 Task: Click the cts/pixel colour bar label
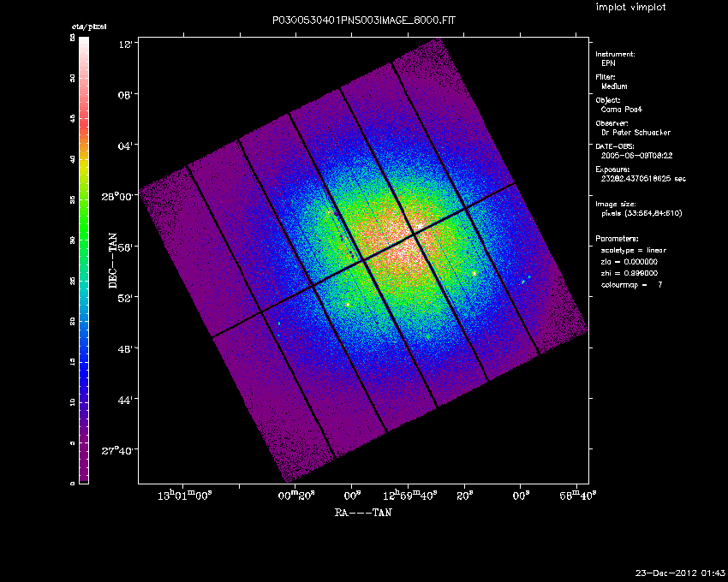[x=88, y=27]
